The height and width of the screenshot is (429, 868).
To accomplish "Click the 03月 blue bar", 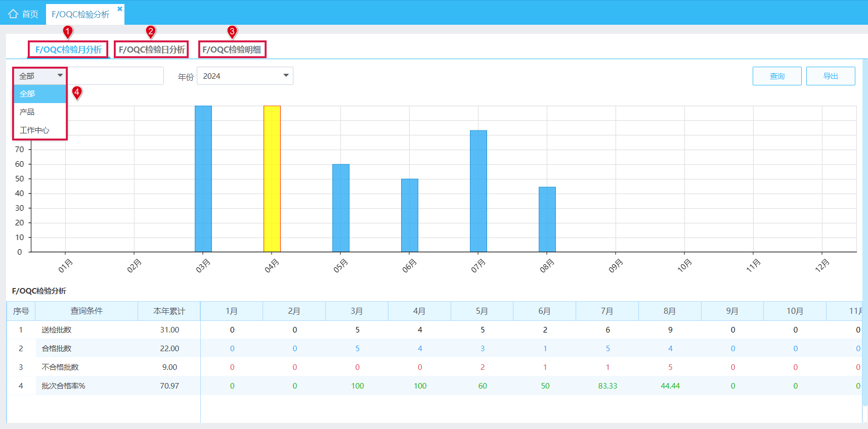I will 203,179.
